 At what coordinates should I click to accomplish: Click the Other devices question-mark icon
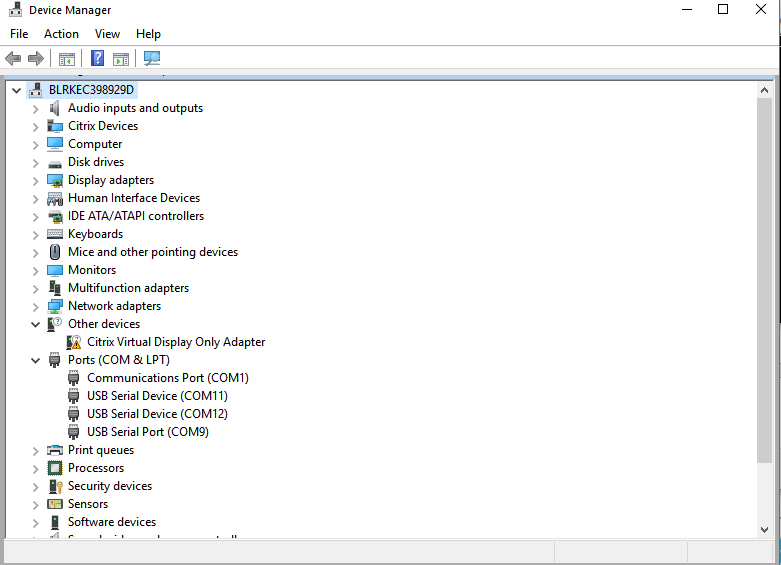(x=55, y=324)
